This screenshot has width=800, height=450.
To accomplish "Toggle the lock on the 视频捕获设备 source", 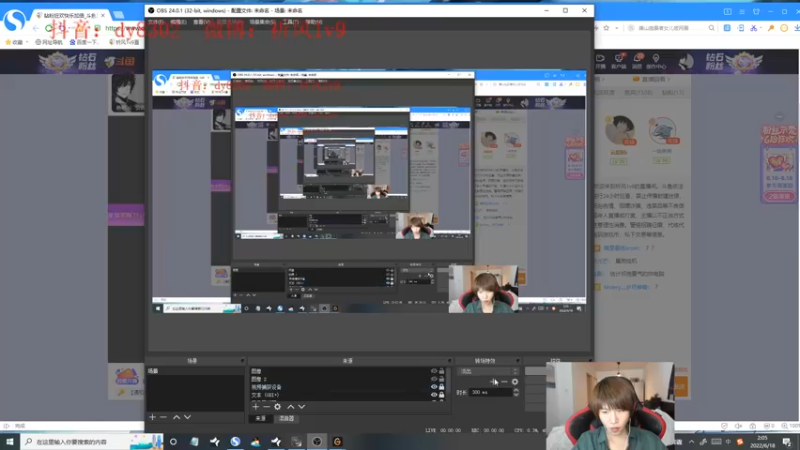I will click(x=441, y=387).
